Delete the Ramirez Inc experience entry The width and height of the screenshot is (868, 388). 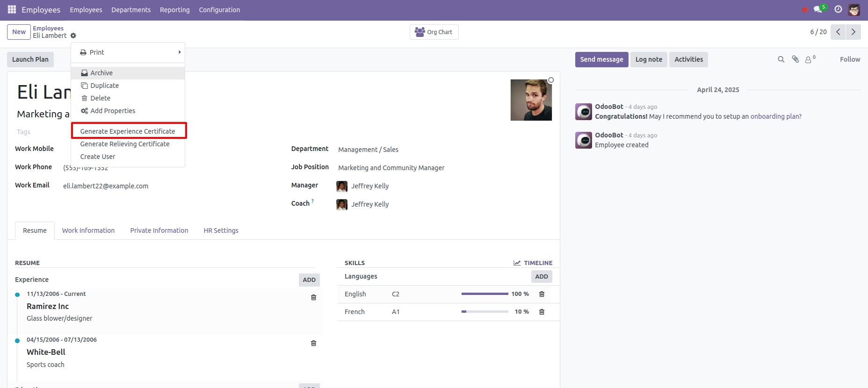tap(314, 297)
